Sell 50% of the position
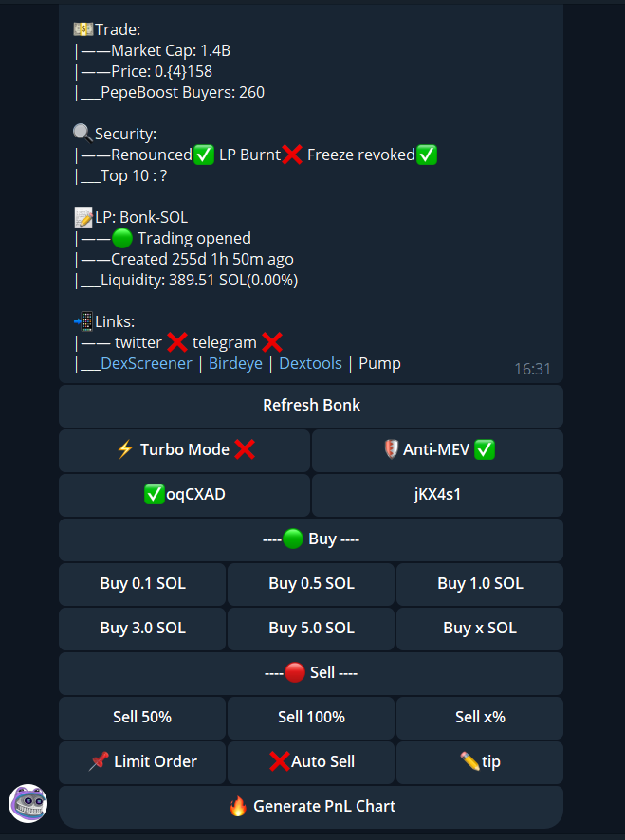 point(142,718)
